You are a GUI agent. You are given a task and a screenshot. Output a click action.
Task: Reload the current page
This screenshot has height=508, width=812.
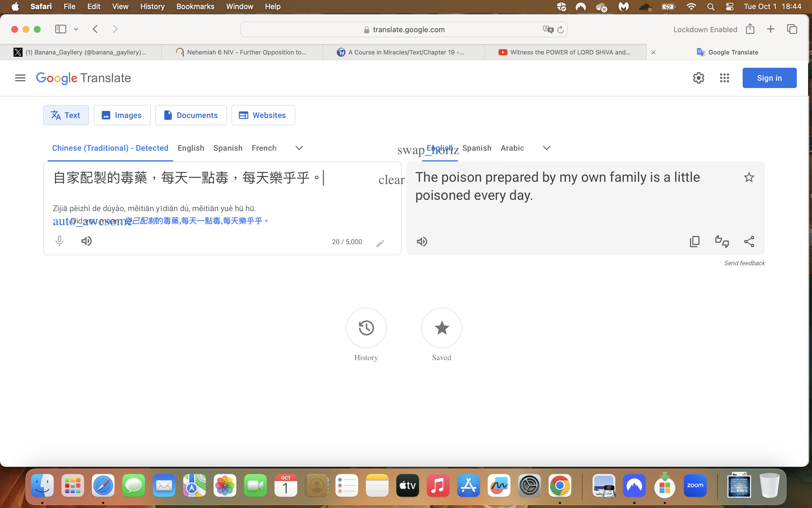(x=560, y=30)
